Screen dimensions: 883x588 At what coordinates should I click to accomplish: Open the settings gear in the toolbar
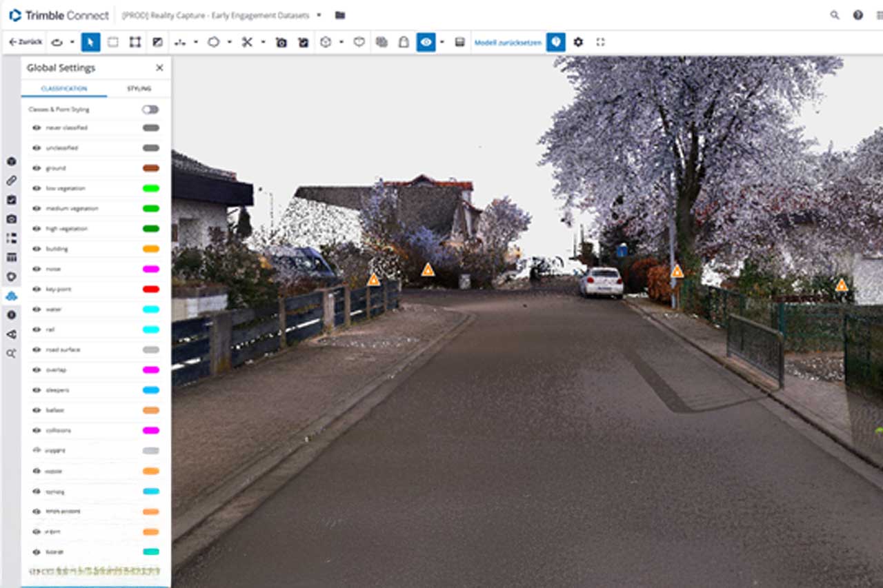coord(578,42)
